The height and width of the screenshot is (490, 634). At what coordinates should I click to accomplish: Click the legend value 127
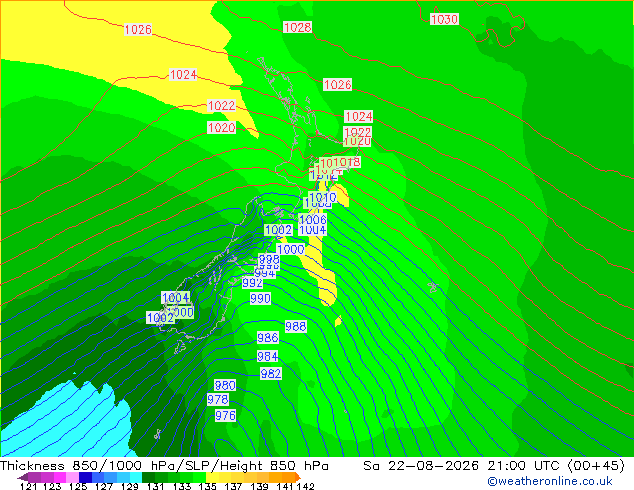(104, 486)
